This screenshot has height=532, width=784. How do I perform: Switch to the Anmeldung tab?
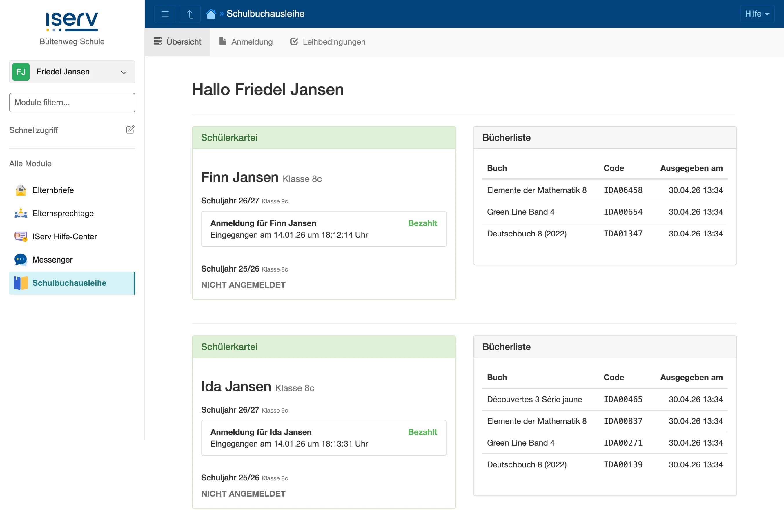[x=246, y=42]
